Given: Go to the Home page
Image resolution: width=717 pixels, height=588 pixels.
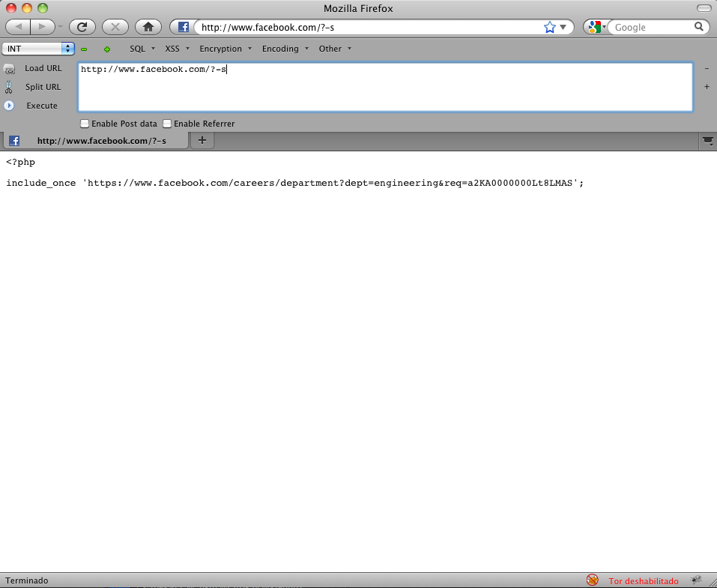Looking at the screenshot, I should (148, 27).
